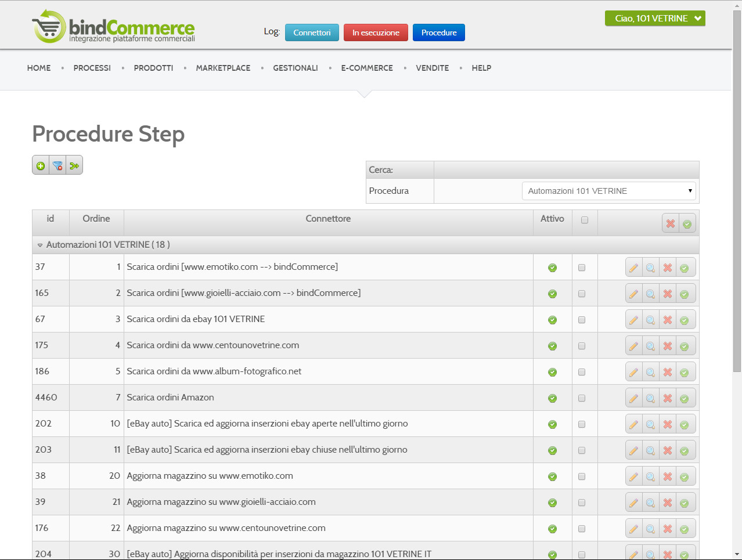Open the PROCESSI menu
Image resolution: width=742 pixels, height=560 pixels.
click(92, 68)
